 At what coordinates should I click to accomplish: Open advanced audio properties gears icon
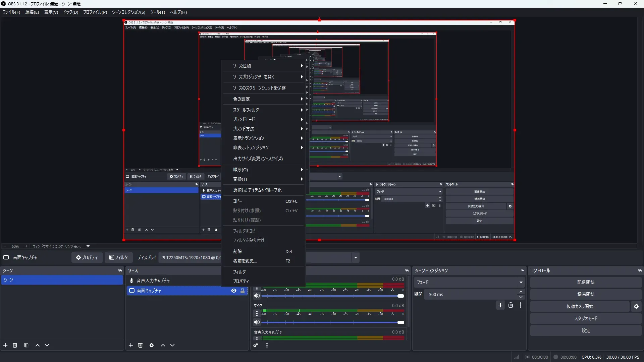(256, 345)
